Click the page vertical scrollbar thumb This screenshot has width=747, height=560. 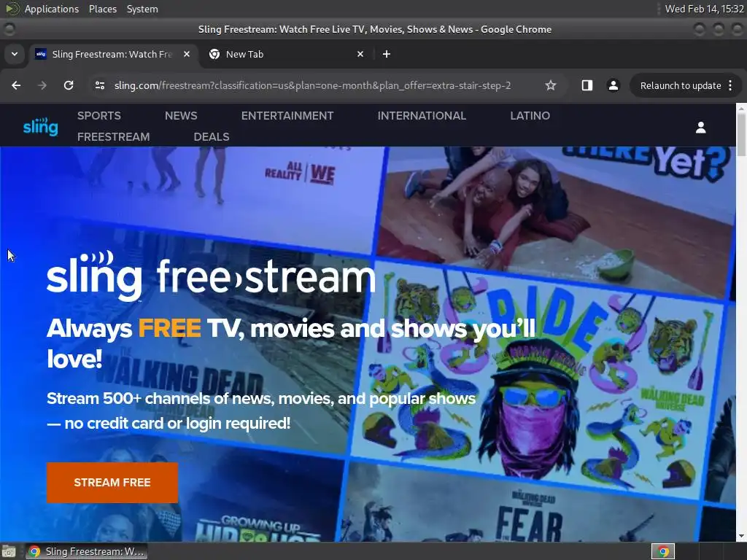pyautogui.click(x=741, y=135)
